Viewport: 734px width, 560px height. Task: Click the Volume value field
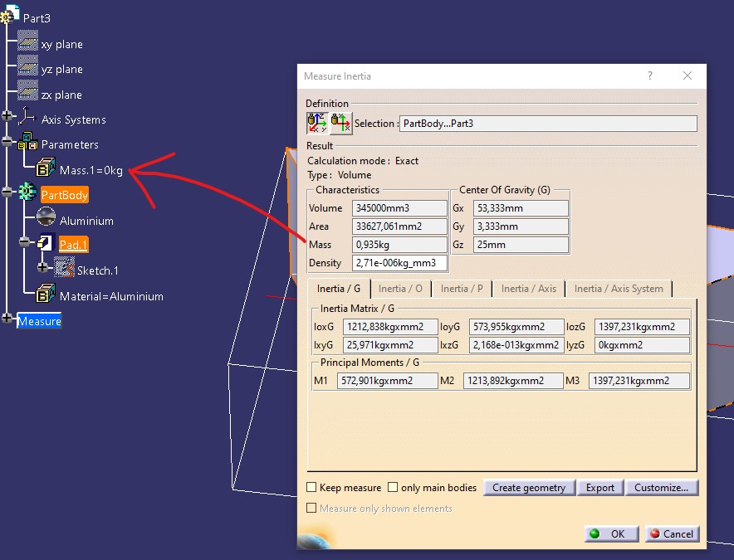pos(399,208)
